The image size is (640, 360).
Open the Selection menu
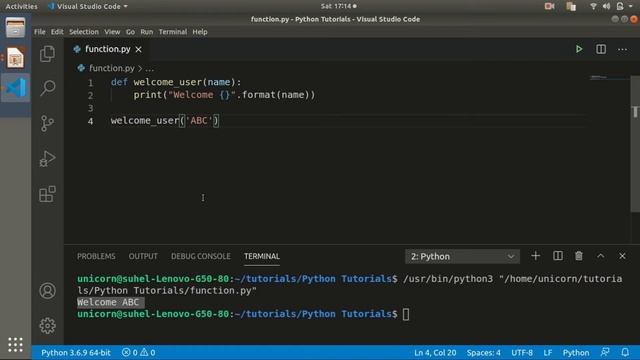pos(84,32)
